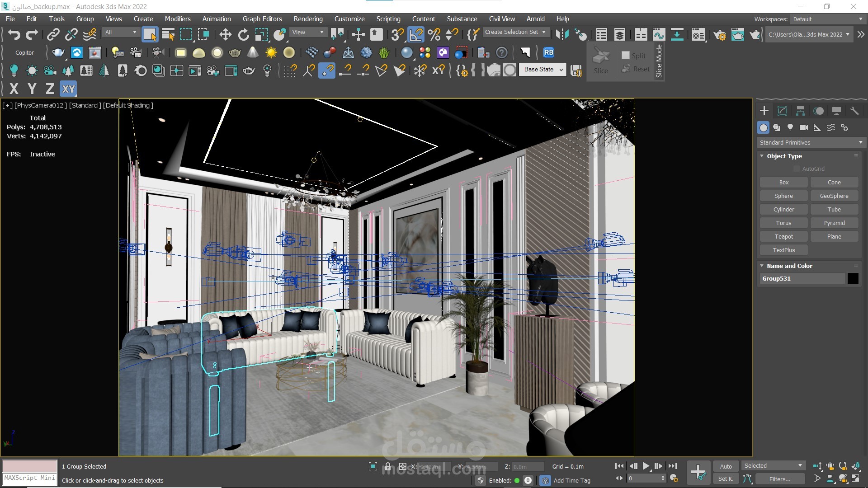Open the Rendering menu
This screenshot has height=488, width=868.
(x=308, y=19)
